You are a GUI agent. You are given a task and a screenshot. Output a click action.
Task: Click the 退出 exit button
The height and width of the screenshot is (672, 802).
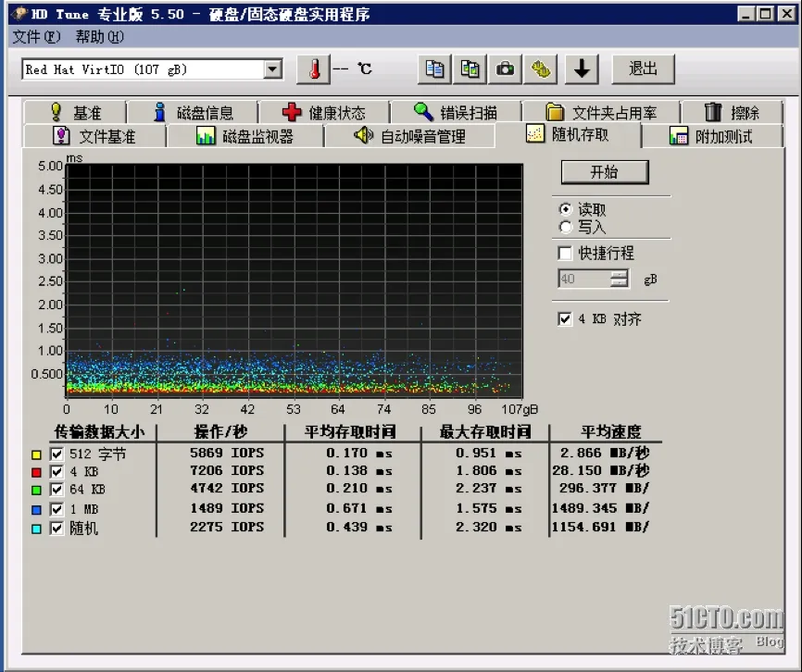click(x=643, y=69)
